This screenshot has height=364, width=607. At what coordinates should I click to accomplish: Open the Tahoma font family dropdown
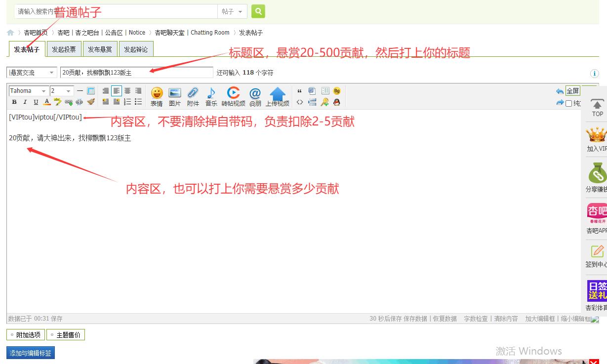[29, 91]
